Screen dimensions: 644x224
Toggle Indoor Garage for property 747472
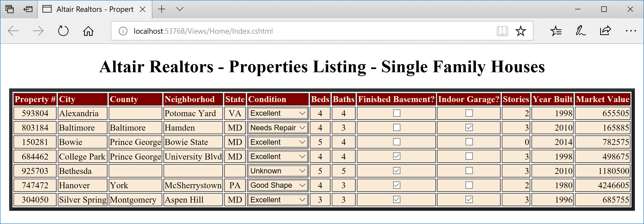tap(469, 185)
